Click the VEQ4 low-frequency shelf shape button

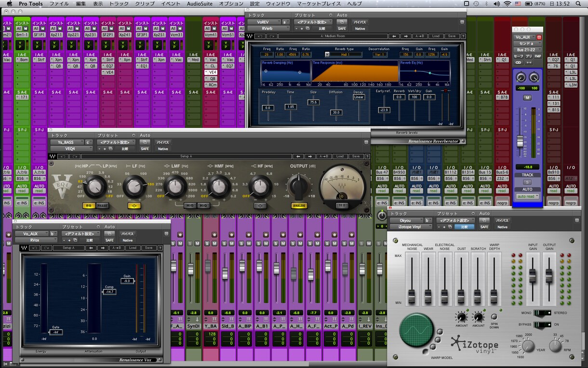[134, 205]
